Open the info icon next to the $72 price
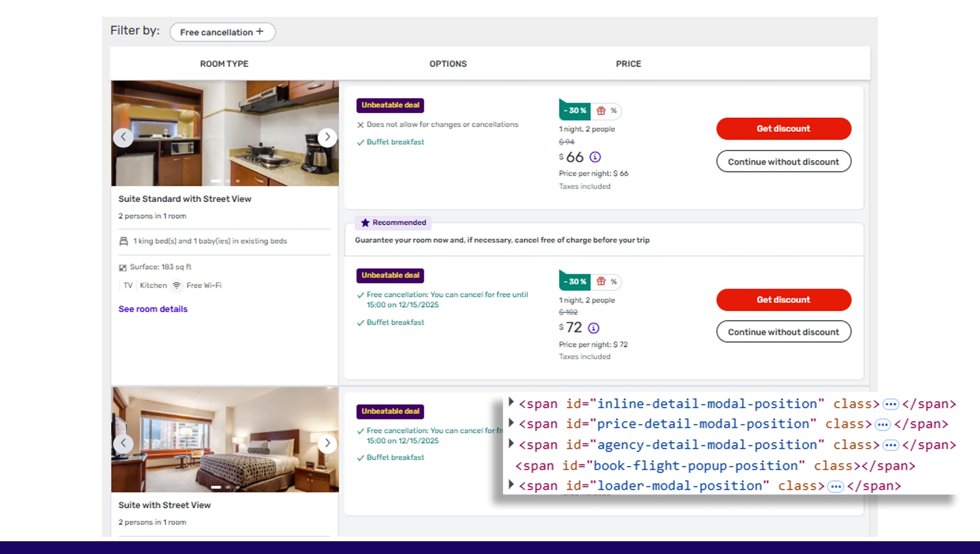 [x=593, y=327]
